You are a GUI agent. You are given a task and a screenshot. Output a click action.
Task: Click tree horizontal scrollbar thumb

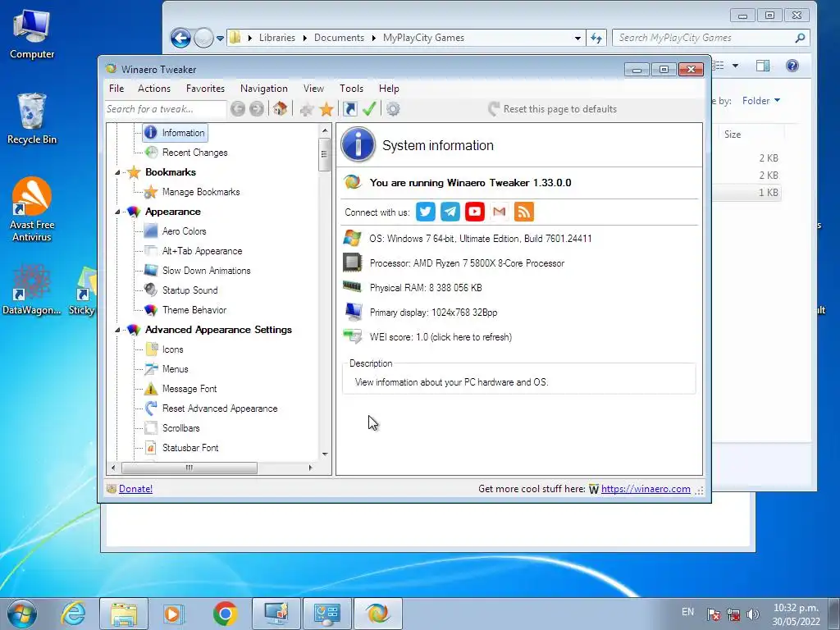click(189, 468)
